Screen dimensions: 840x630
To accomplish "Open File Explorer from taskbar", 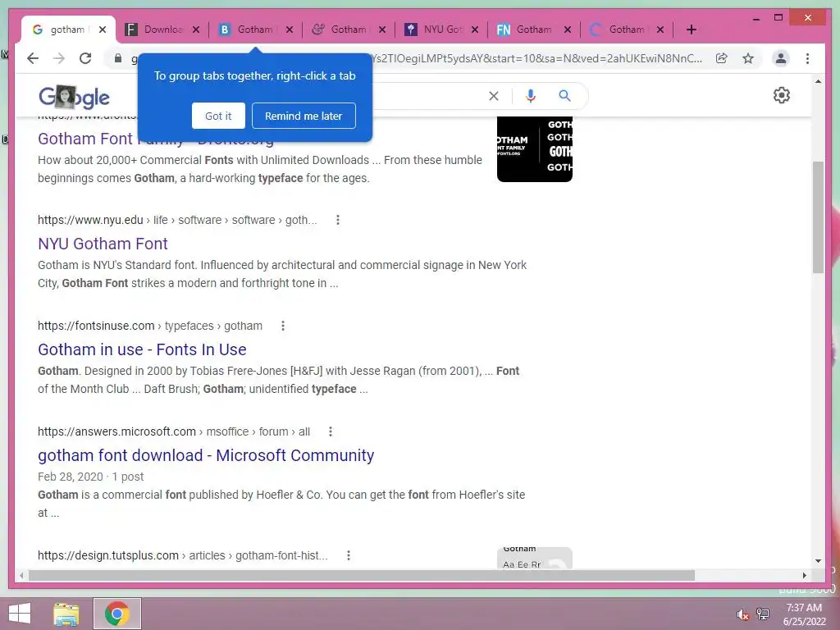I will coord(66,614).
